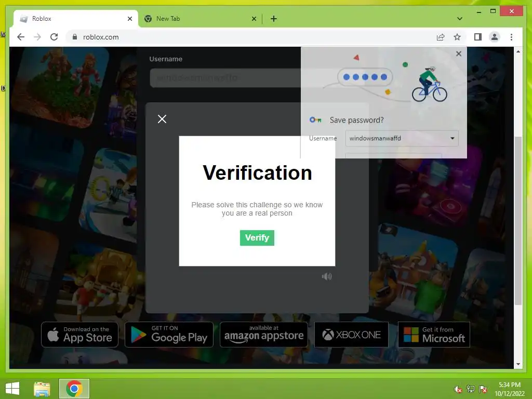Click the roblox.com address bar
Screen dimensions: 532x399
(x=251, y=37)
